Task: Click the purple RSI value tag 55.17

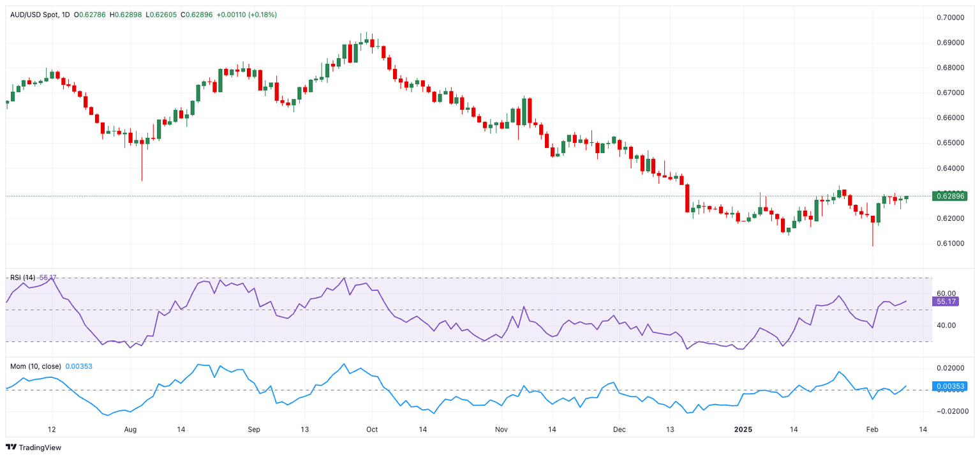Action: click(946, 300)
